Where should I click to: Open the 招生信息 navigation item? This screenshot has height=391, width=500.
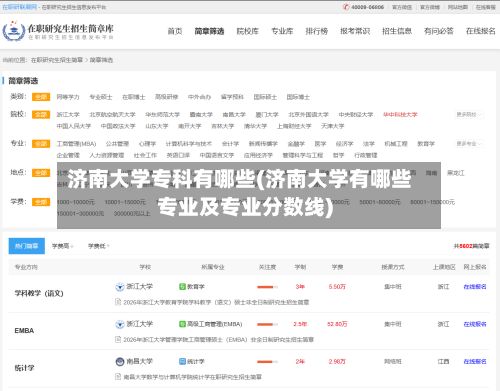[397, 31]
